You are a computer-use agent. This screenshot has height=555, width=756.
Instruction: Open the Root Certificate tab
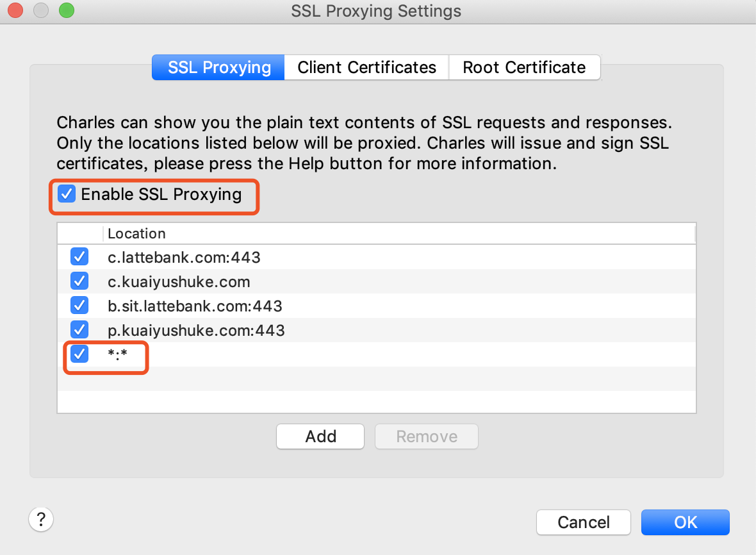point(524,67)
